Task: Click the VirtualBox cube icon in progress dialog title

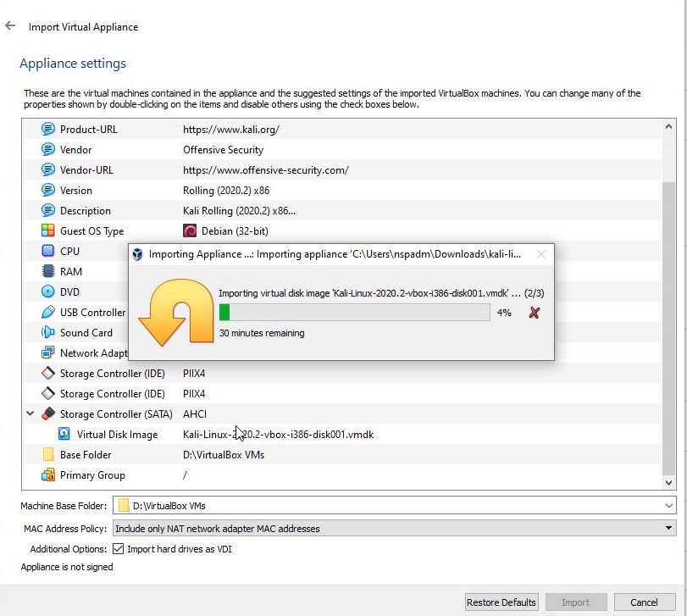Action: [x=137, y=254]
